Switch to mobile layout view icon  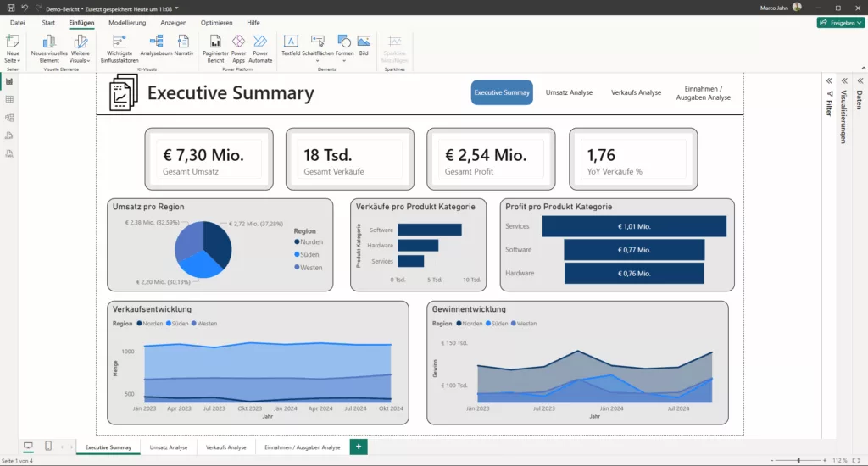tap(48, 447)
